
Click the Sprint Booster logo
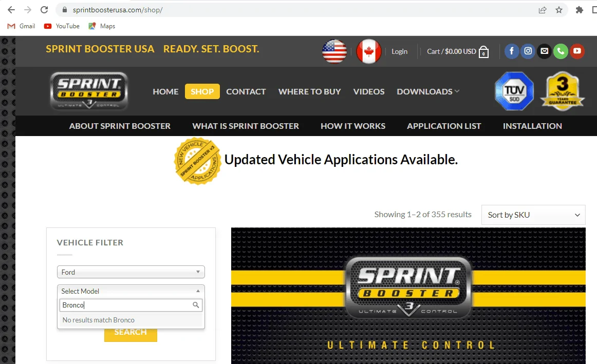(89, 91)
